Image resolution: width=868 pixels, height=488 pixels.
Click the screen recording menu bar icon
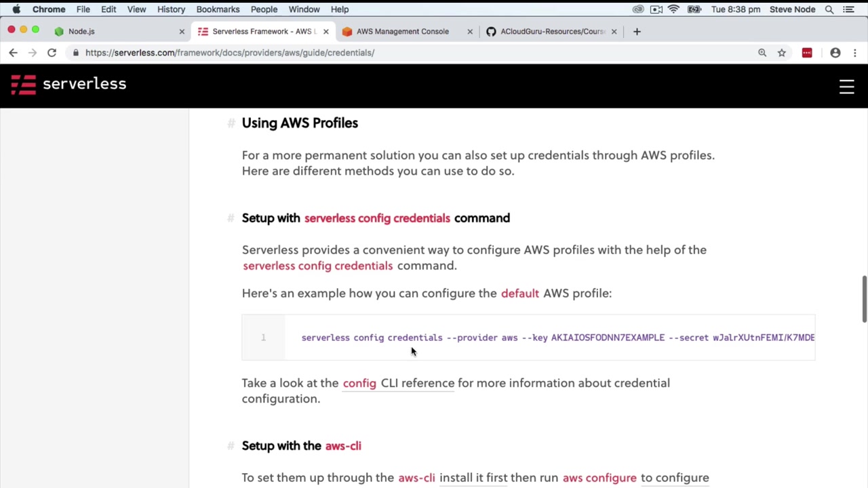(656, 9)
